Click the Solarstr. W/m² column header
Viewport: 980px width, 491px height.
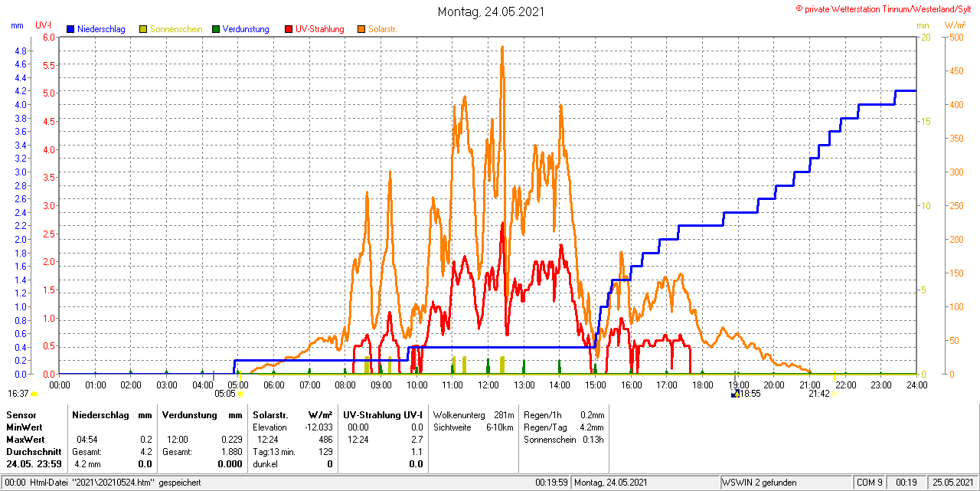pos(292,414)
